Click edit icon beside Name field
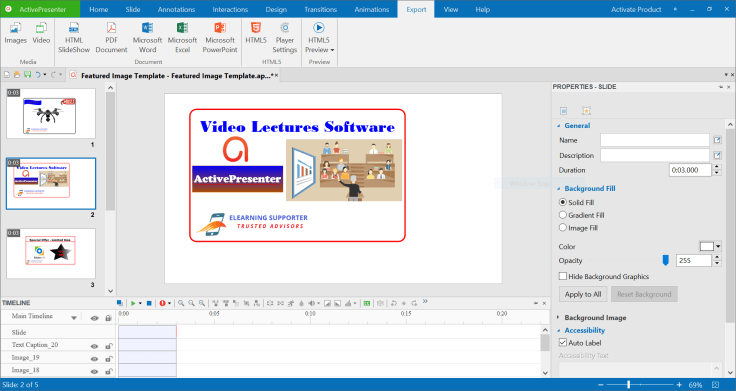This screenshot has height=391, width=736. 717,140
